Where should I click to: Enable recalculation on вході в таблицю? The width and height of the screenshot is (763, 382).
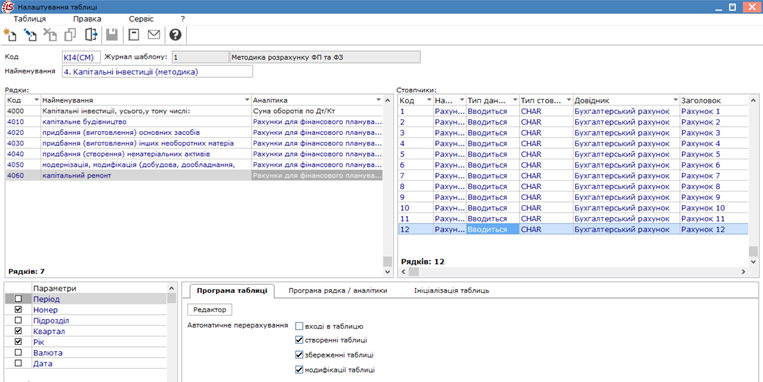tap(299, 326)
